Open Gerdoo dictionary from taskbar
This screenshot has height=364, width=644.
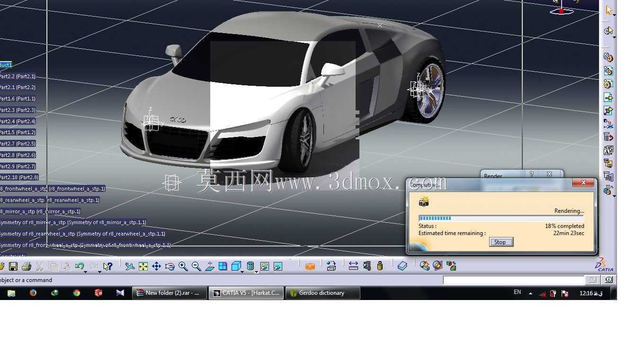pos(322,293)
